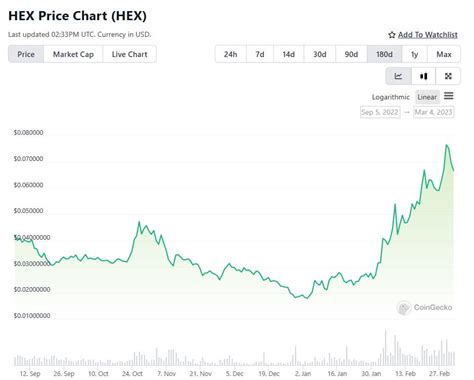Select the 24h time range button
The width and height of the screenshot is (474, 380).
pyautogui.click(x=230, y=54)
